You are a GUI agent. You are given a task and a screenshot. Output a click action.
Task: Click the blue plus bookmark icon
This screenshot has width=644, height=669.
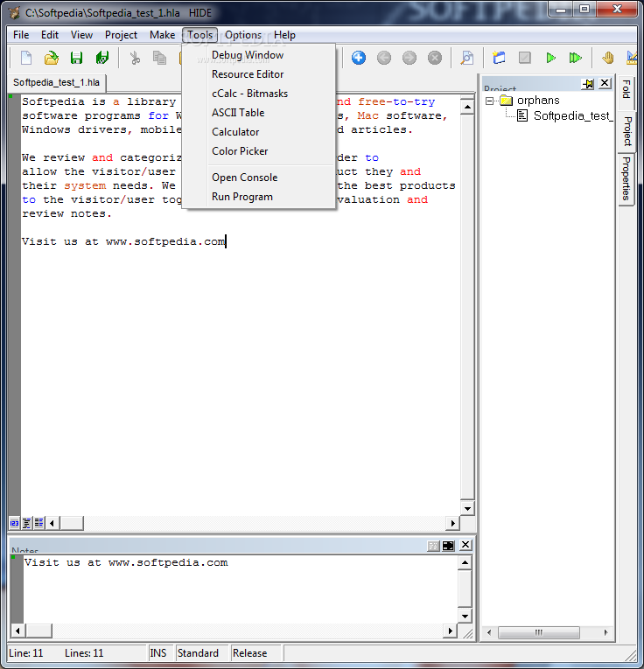pyautogui.click(x=359, y=58)
